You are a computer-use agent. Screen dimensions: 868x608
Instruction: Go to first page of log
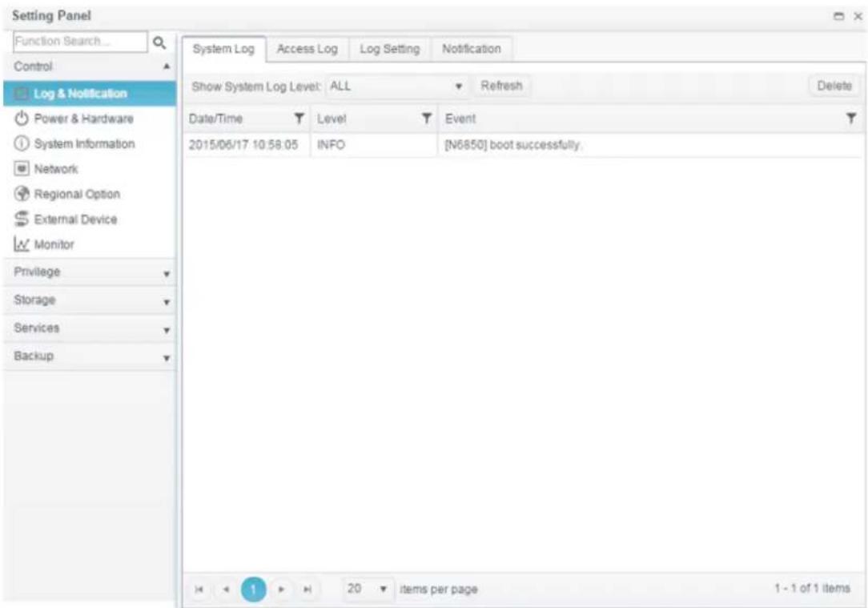pyautogui.click(x=199, y=589)
